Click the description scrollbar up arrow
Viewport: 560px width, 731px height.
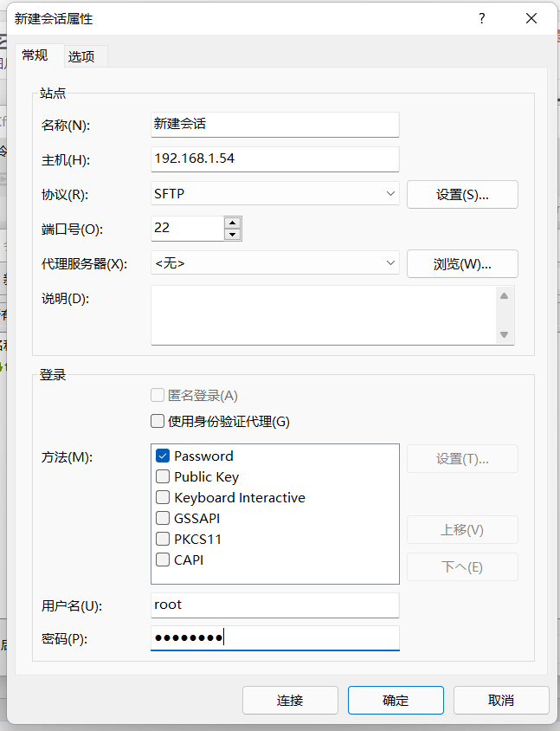pos(504,296)
